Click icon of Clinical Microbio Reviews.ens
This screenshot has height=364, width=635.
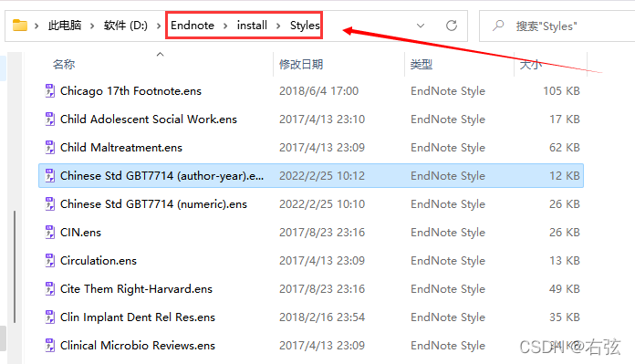(50, 346)
